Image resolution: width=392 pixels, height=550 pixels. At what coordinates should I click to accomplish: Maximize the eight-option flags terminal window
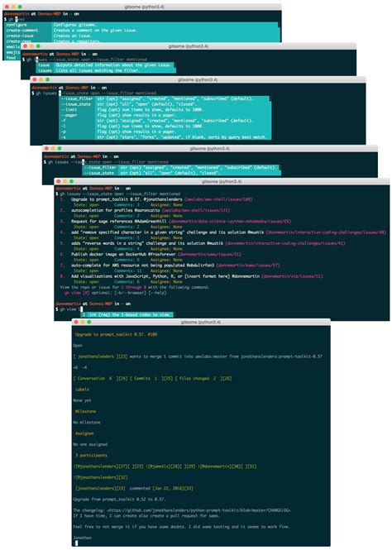47,79
